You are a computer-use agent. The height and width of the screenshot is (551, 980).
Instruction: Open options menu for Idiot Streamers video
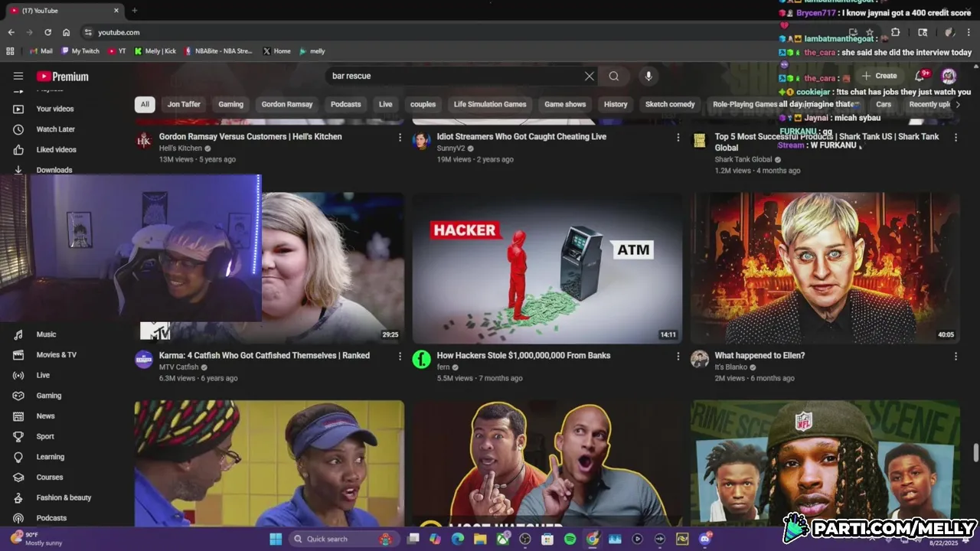point(678,137)
